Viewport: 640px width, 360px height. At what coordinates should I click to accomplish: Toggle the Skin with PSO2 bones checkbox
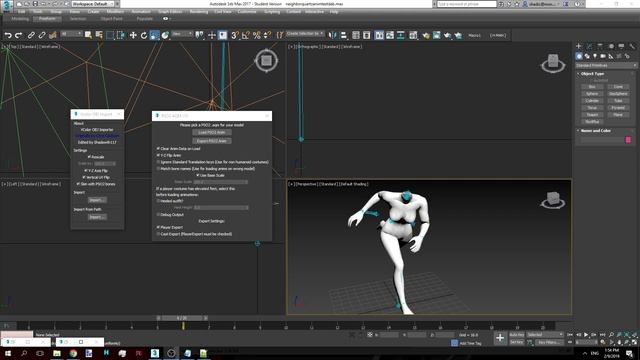click(x=78, y=184)
